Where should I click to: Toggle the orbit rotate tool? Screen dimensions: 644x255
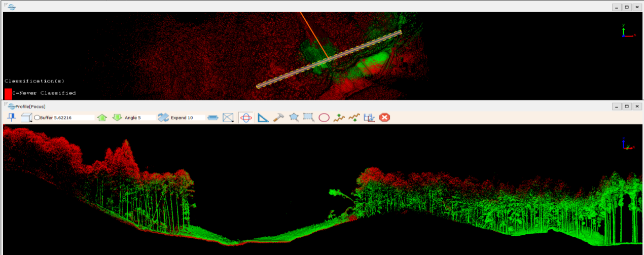coord(246,118)
